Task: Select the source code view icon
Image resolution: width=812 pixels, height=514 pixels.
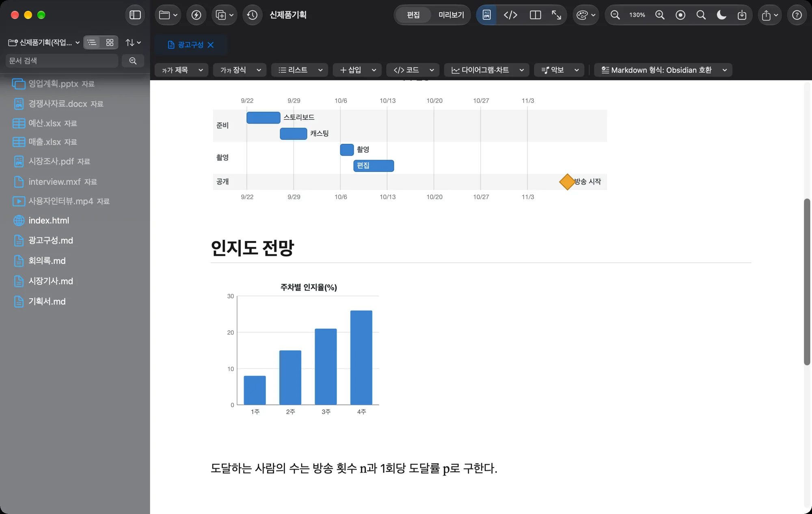Action: tap(510, 15)
